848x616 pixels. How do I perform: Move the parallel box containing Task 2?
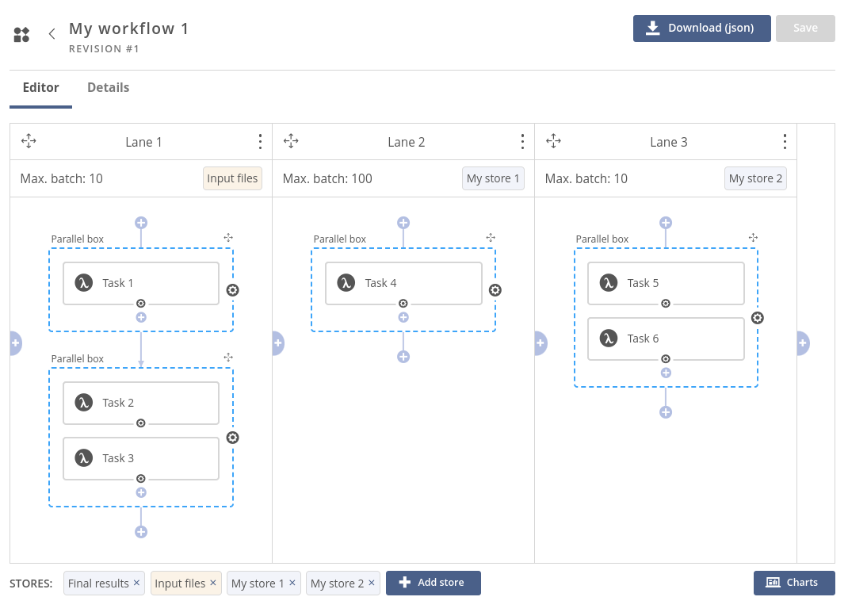(228, 357)
